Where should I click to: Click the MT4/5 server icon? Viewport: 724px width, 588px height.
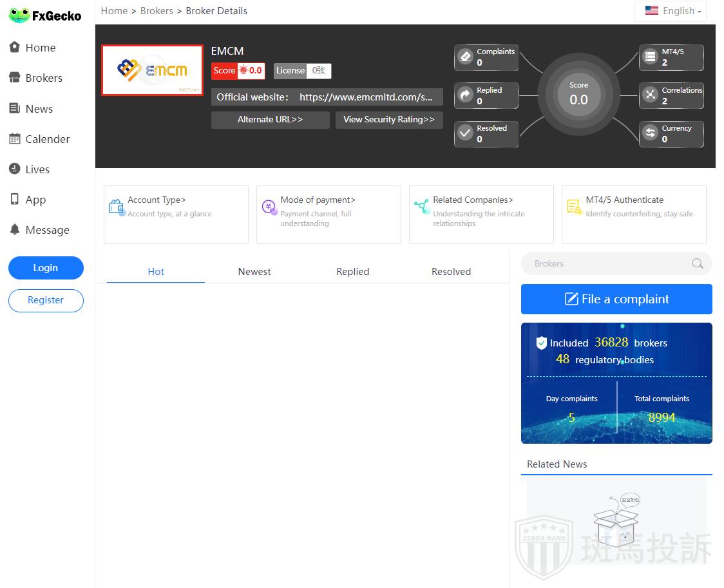(651, 57)
